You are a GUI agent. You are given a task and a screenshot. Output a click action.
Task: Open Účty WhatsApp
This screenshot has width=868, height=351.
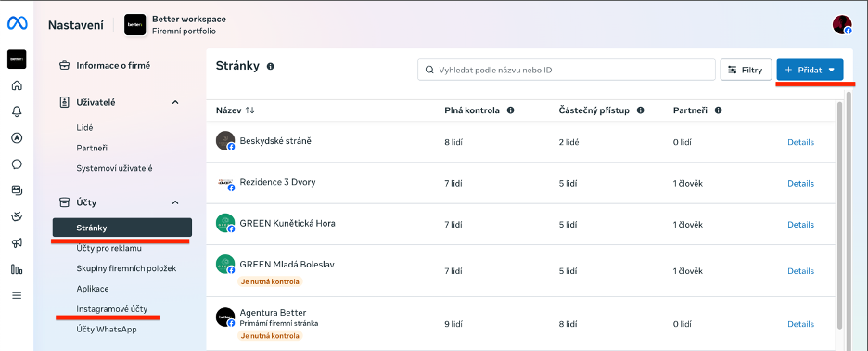click(107, 330)
